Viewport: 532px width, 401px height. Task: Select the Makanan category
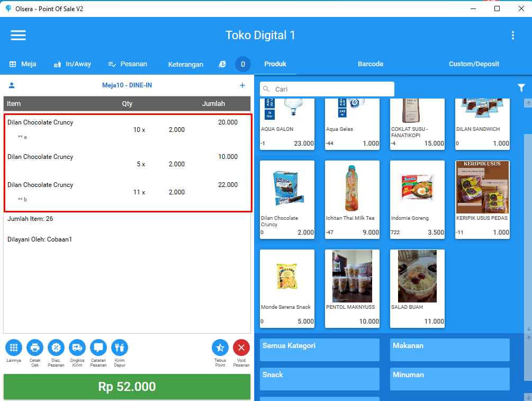450,350
